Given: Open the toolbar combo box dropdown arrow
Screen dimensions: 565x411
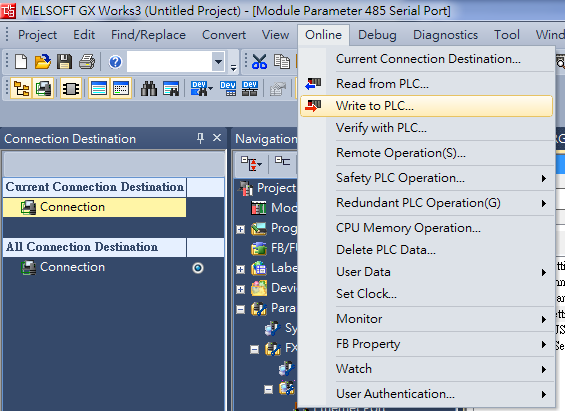Looking at the screenshot, I should click(218, 62).
